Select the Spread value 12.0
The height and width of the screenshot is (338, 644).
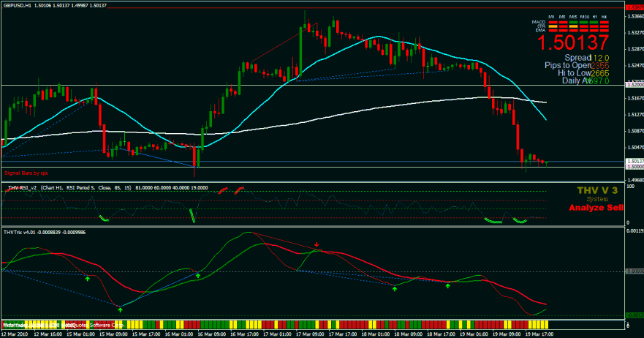[601, 57]
